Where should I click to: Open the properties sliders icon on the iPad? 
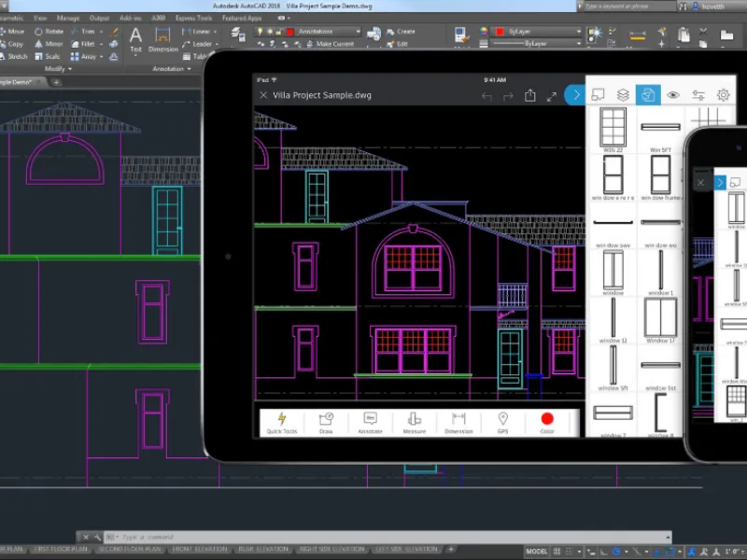click(698, 95)
